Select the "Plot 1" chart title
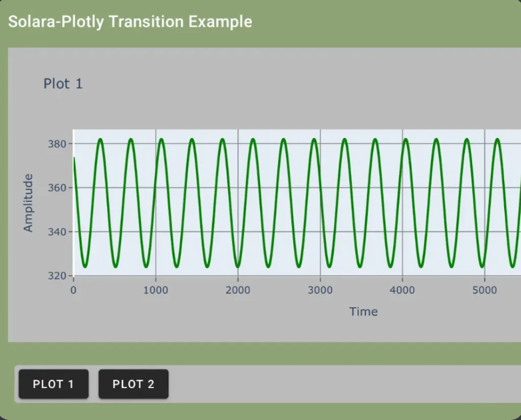The height and width of the screenshot is (420, 521). pyautogui.click(x=63, y=83)
